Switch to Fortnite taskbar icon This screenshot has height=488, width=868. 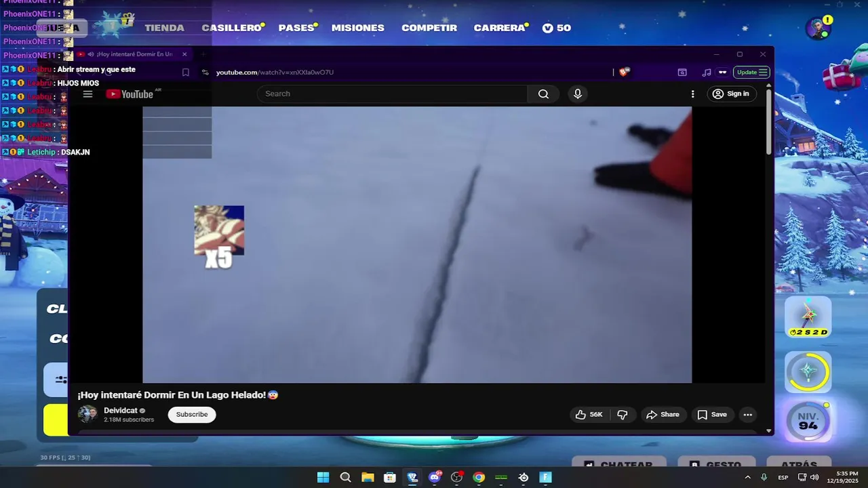pos(546,477)
